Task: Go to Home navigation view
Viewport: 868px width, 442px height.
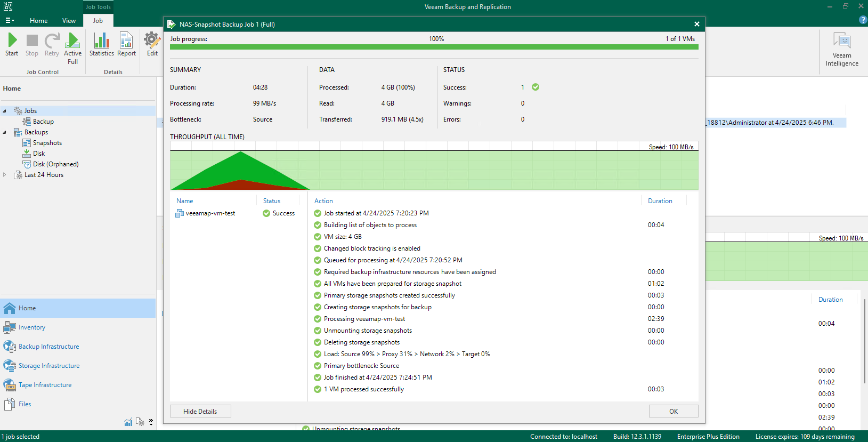Action: (x=78, y=308)
